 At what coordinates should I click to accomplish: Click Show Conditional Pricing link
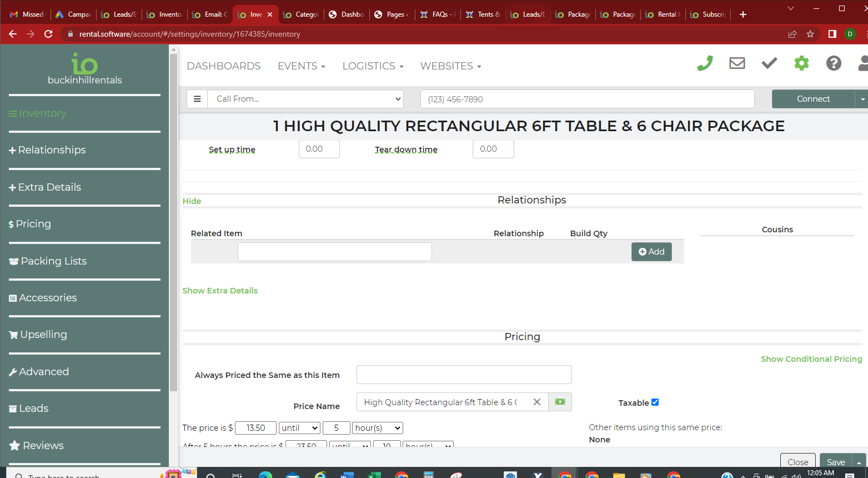point(811,359)
